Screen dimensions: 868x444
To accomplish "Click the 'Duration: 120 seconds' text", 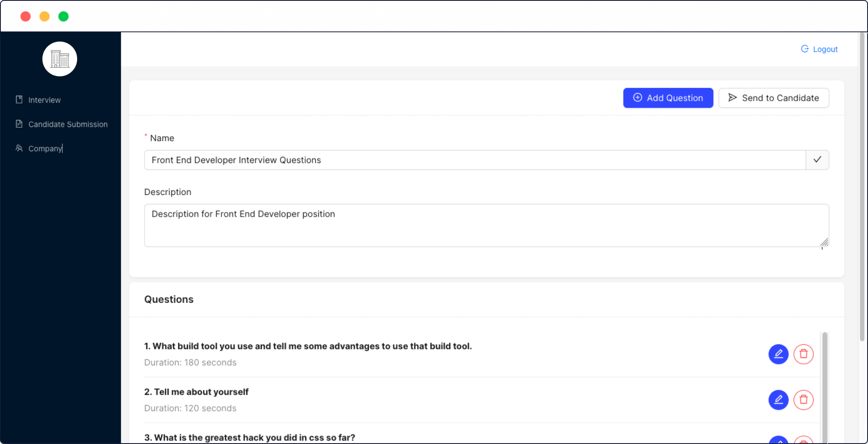I will (x=190, y=408).
